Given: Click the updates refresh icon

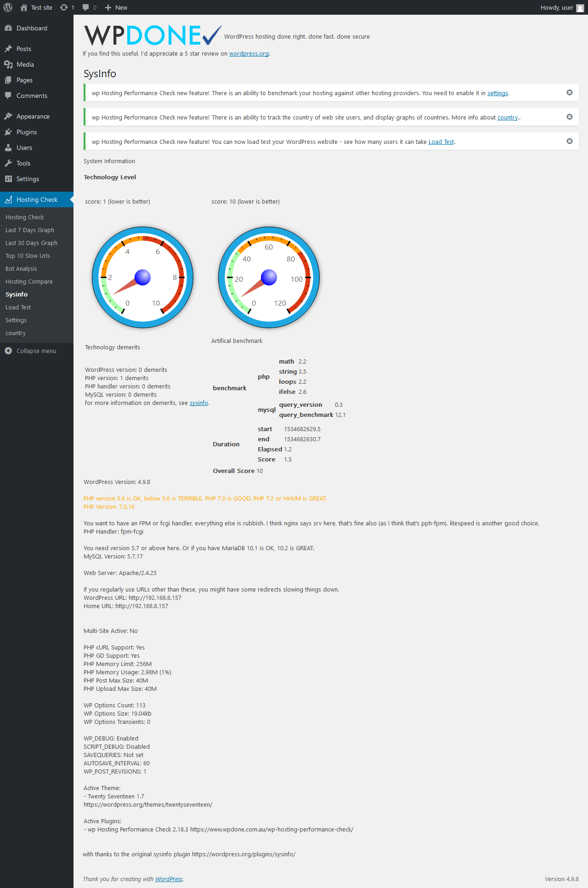Looking at the screenshot, I should point(64,7).
